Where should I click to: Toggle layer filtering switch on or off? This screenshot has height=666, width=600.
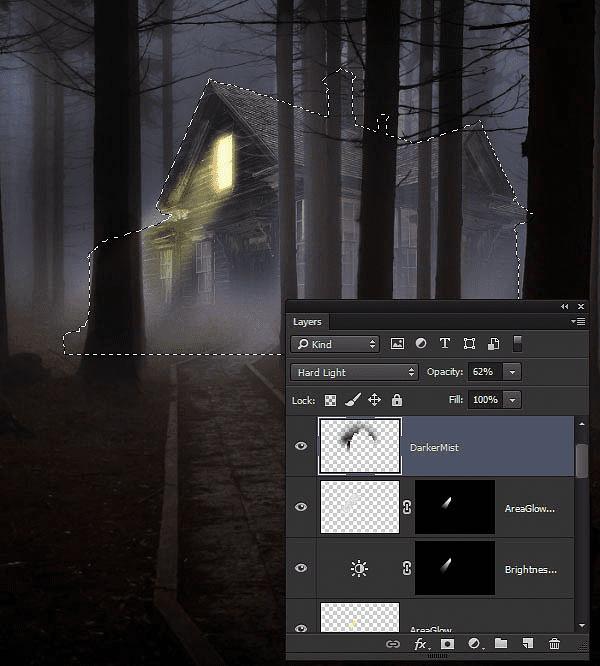pos(517,344)
